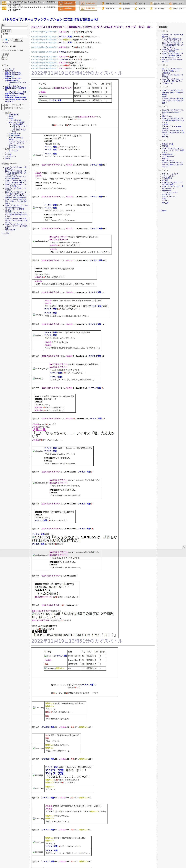
Task: Open 軽行事連絡板 board link
Action: pos(13,115)
